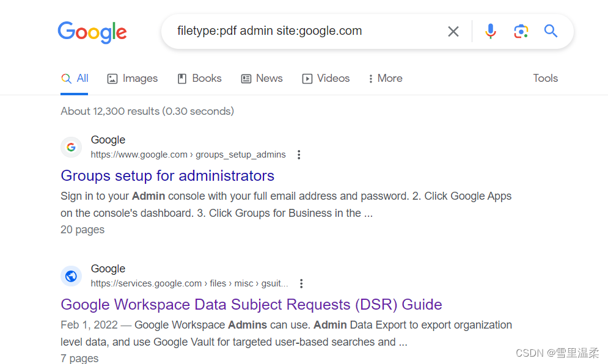
Task: Open three-dot menu next to groups_setup_admins result
Action: pos(299,155)
